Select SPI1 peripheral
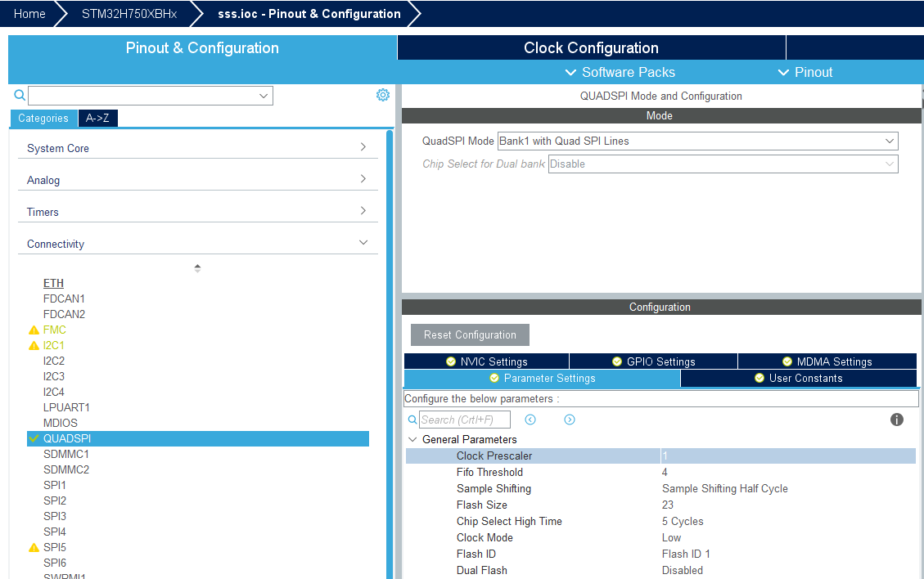 (x=54, y=485)
